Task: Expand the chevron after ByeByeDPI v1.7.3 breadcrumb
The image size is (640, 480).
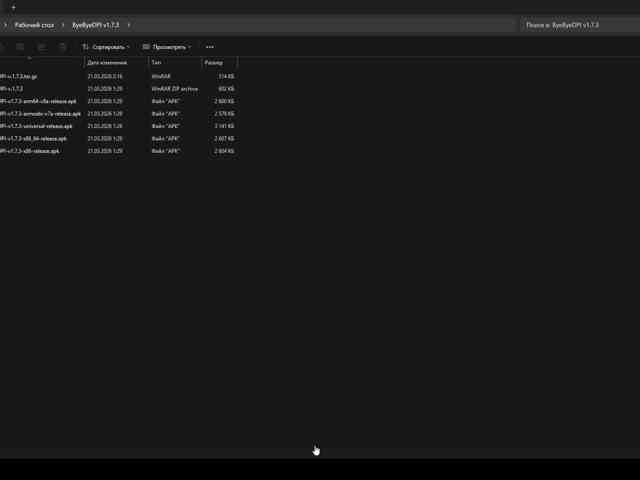Action: 129,25
